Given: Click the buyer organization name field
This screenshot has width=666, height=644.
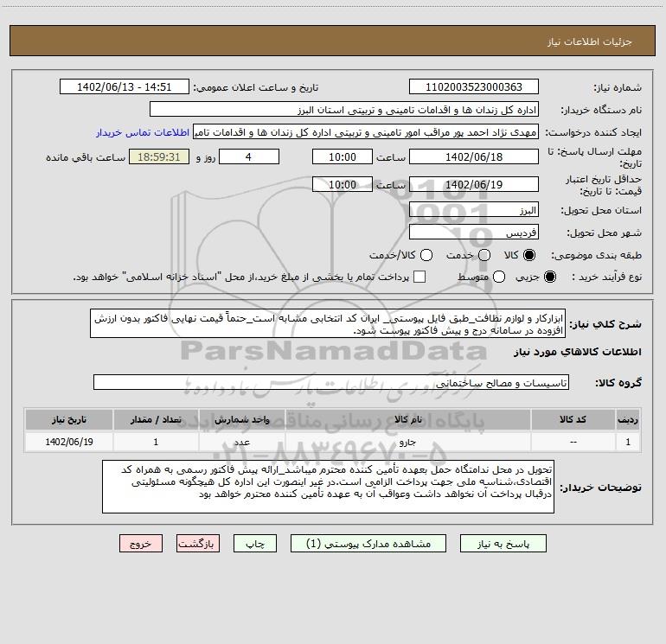Looking at the screenshot, I should pos(344,110).
